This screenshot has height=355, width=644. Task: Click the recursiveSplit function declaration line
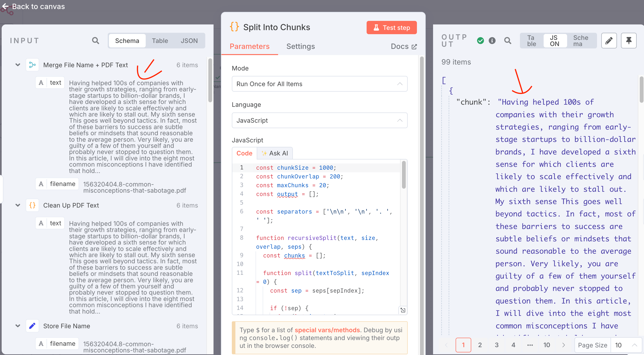click(x=317, y=242)
